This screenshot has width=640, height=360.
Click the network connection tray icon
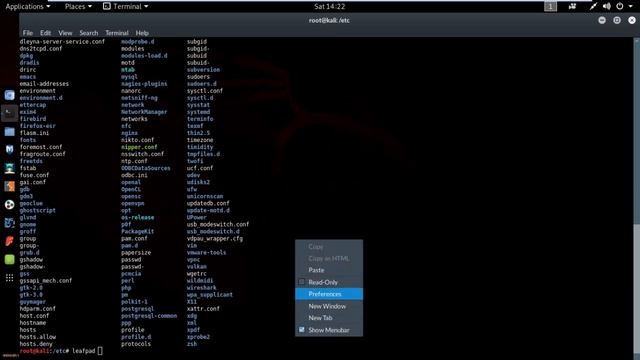tap(593, 6)
